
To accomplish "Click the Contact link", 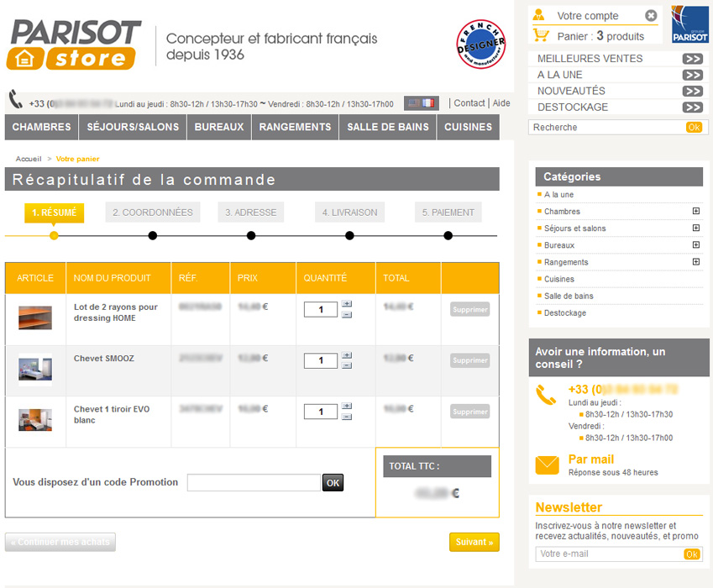I will coord(469,103).
